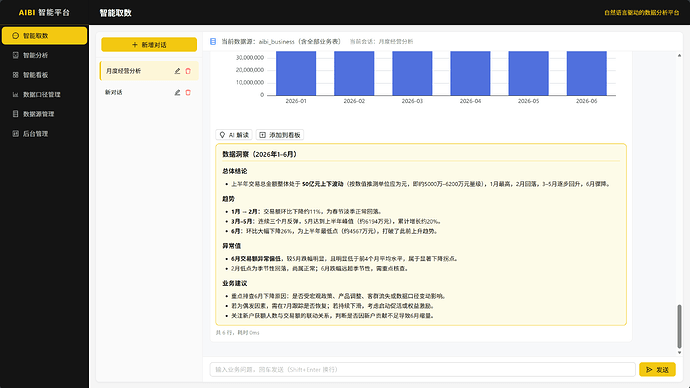Image resolution: width=690 pixels, height=388 pixels.
Task: Click the 当前会话 月度经营分析 label
Action: click(381, 41)
